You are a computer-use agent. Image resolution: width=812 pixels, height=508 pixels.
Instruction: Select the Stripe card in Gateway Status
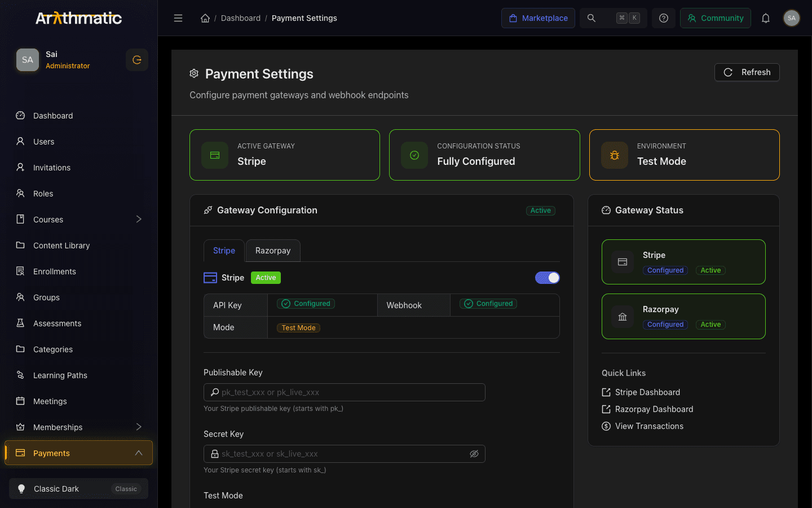[x=683, y=262]
